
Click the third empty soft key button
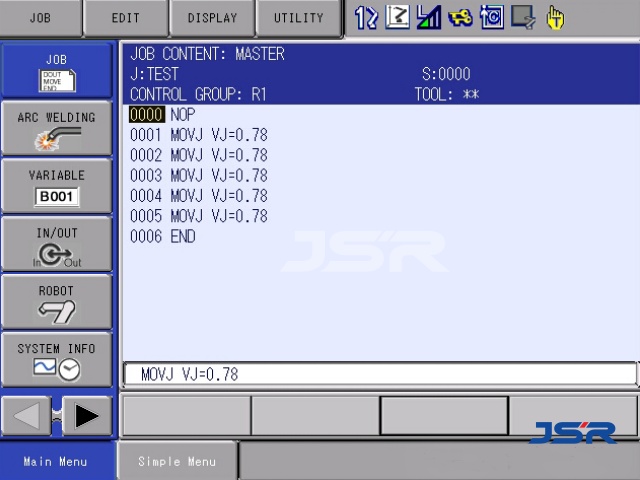click(444, 416)
